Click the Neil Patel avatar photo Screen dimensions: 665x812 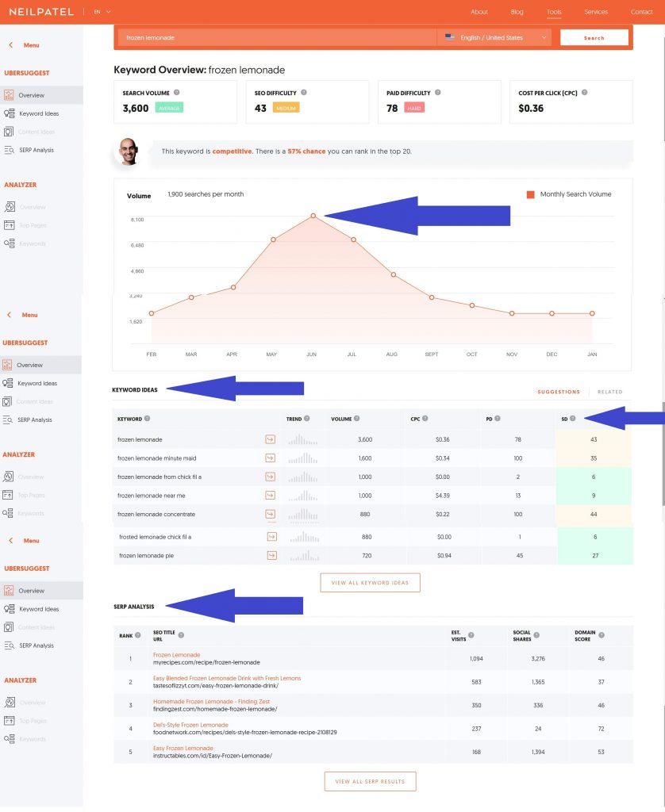(129, 151)
